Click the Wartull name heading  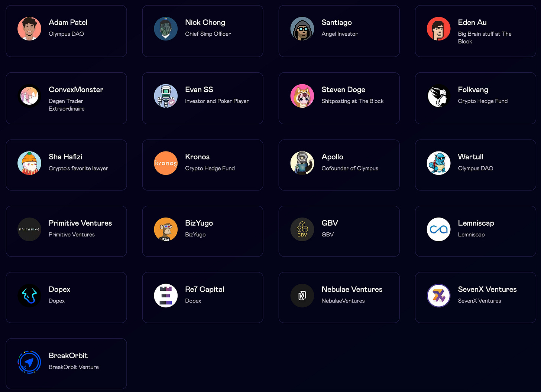click(x=470, y=157)
